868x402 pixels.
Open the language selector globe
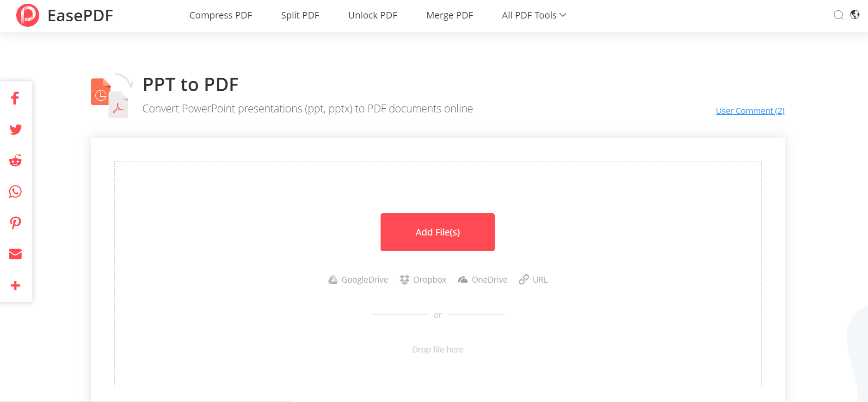855,15
